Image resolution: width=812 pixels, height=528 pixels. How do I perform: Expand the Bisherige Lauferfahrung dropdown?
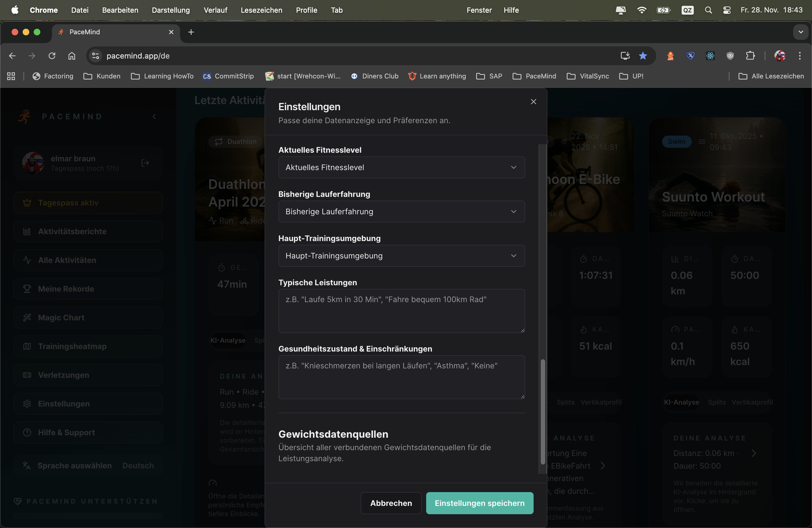tap(401, 212)
